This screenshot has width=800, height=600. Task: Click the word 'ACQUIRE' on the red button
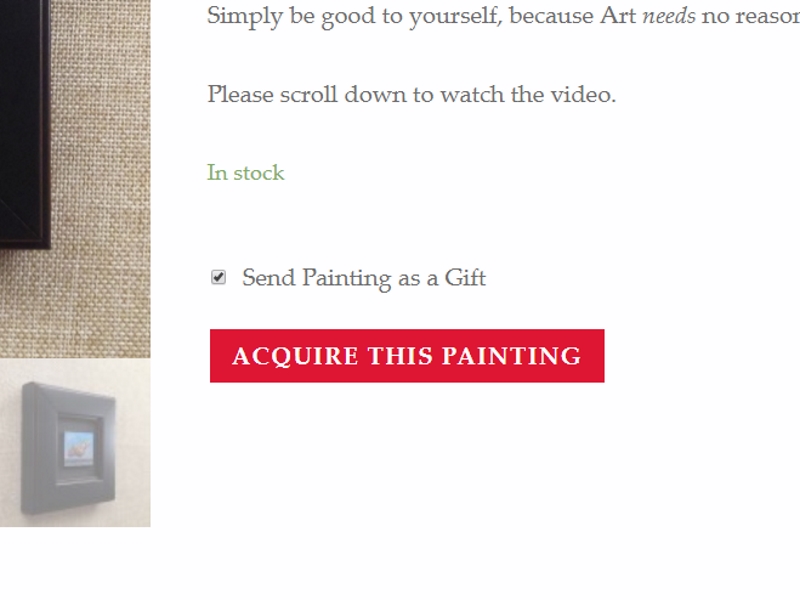[295, 356]
